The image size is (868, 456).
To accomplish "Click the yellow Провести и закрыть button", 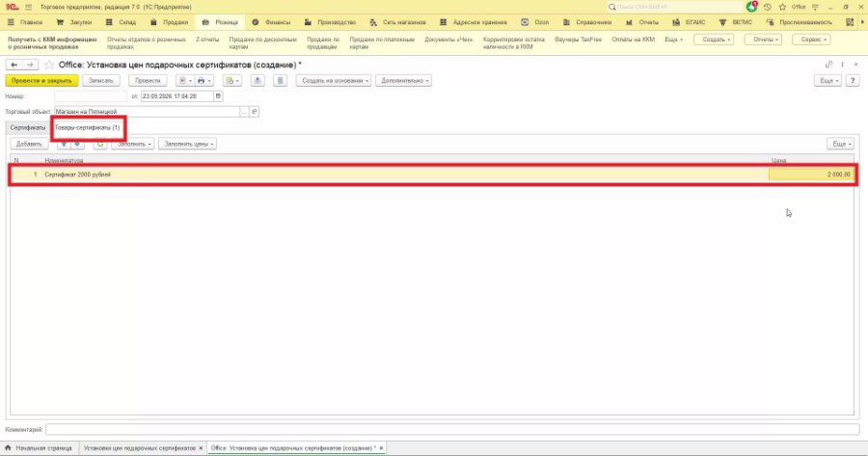I will pyautogui.click(x=41, y=81).
